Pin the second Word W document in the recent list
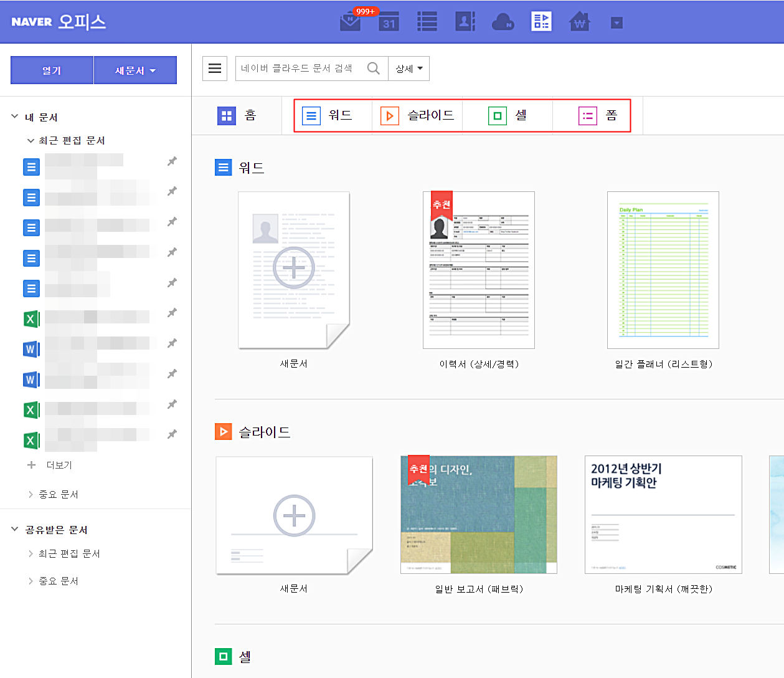The width and height of the screenshot is (784, 678). click(x=172, y=374)
